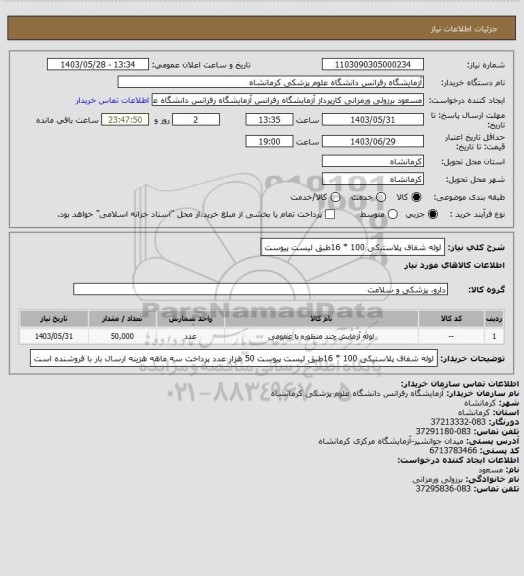Open the اطلاعات تماس خریدار link
The width and height of the screenshot is (524, 576).
point(112,100)
